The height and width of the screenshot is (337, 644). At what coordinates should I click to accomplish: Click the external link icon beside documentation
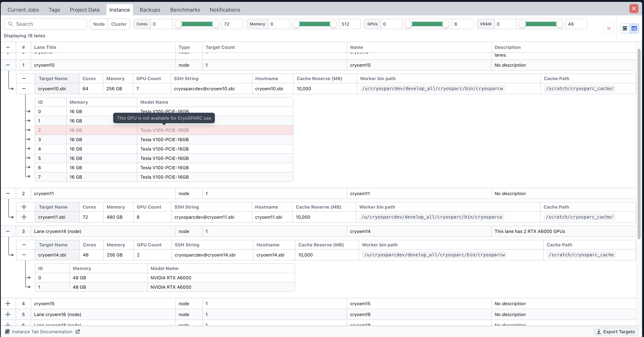point(78,332)
